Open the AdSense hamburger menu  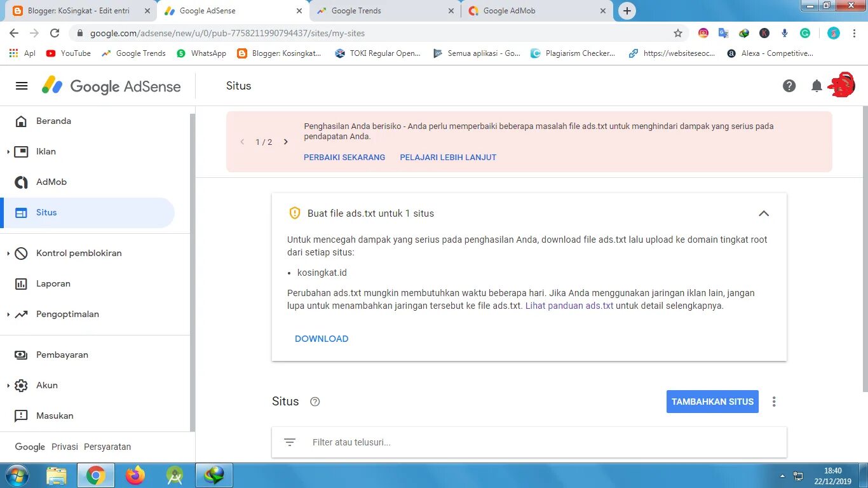[22, 86]
